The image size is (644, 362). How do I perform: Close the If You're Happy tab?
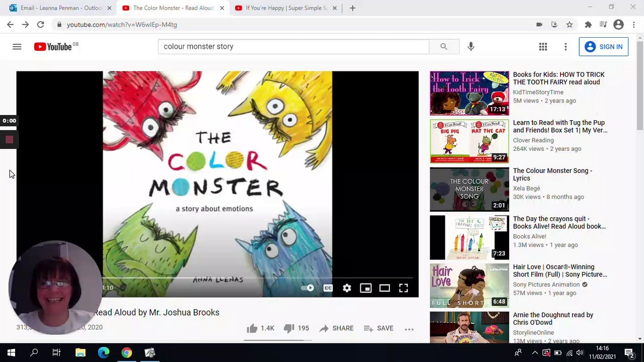[334, 8]
